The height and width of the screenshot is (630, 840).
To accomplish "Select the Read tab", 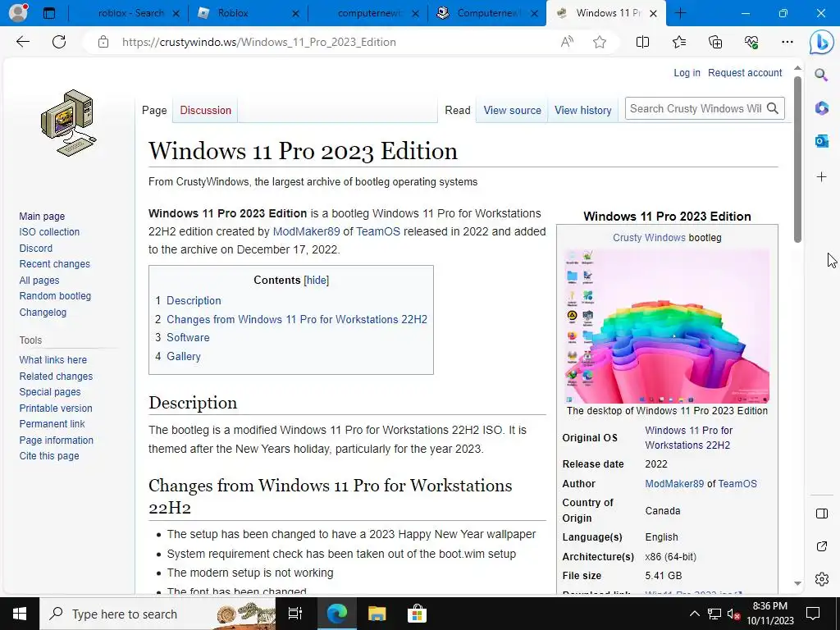I will pyautogui.click(x=458, y=111).
